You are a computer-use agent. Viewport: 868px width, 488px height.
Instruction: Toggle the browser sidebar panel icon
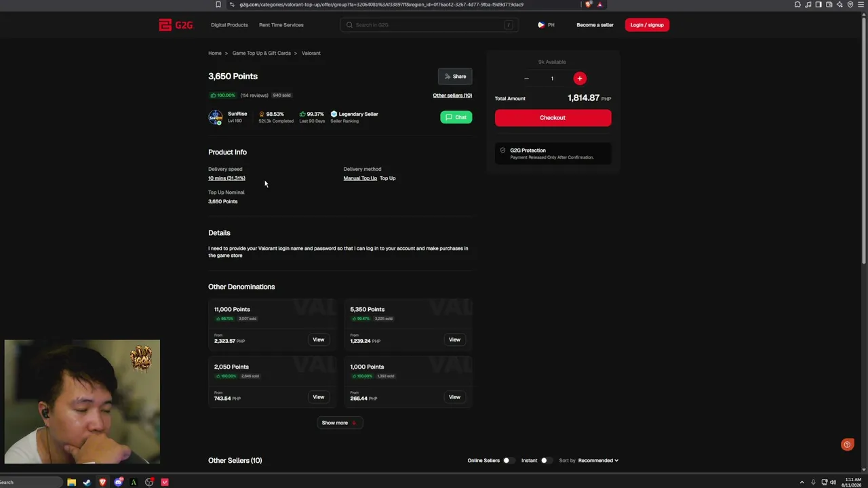click(x=818, y=5)
